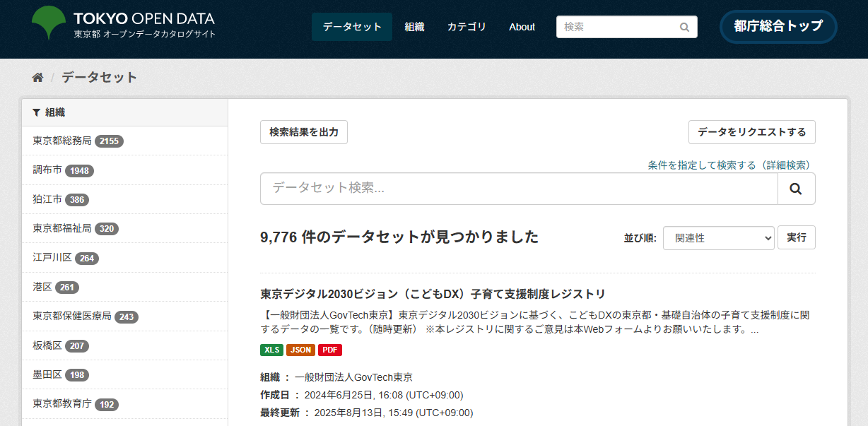
Task: Toggle the 板橋区 organization filter
Action: point(46,345)
